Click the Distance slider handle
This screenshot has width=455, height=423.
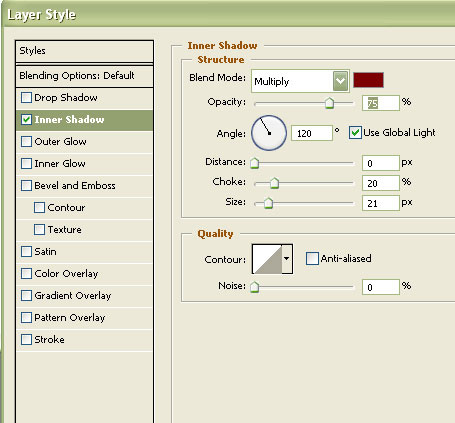click(x=255, y=163)
